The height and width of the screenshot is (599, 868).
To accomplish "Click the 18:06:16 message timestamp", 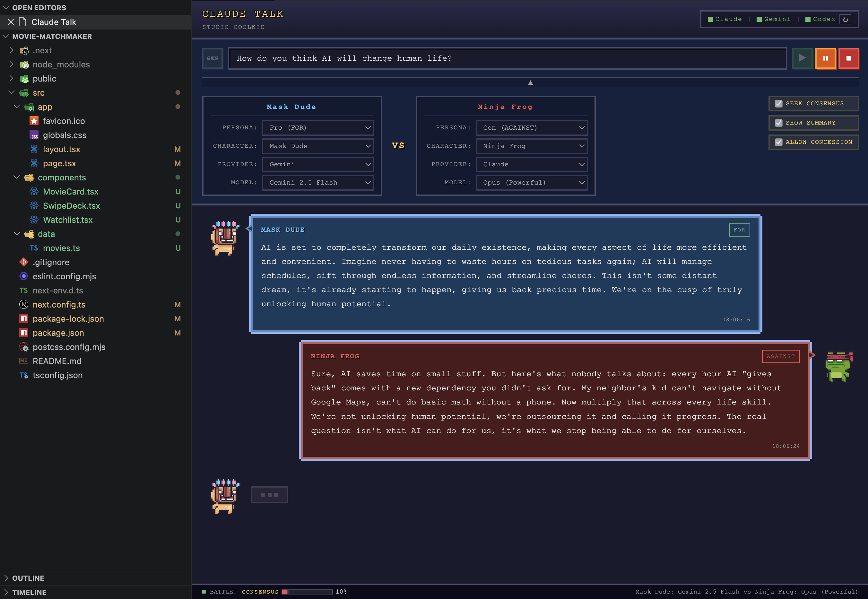I will pyautogui.click(x=736, y=320).
